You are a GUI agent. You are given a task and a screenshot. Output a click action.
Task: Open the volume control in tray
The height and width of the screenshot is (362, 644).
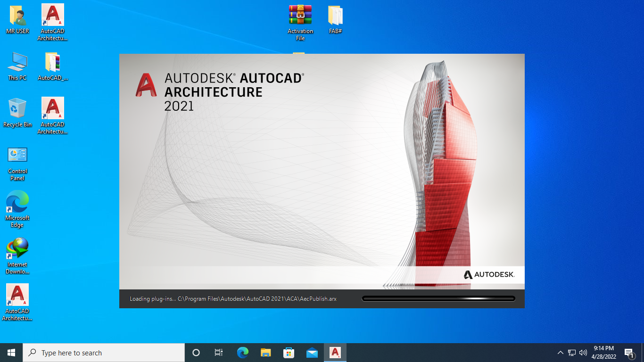(583, 353)
